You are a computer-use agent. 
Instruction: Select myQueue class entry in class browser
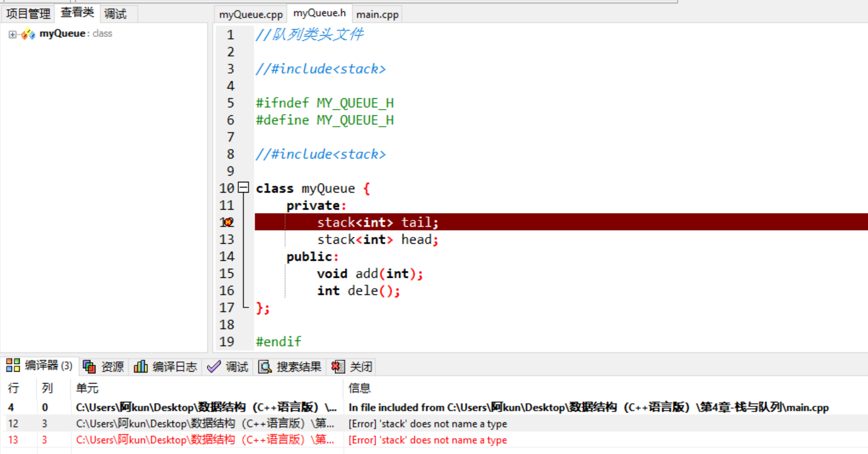[x=76, y=34]
